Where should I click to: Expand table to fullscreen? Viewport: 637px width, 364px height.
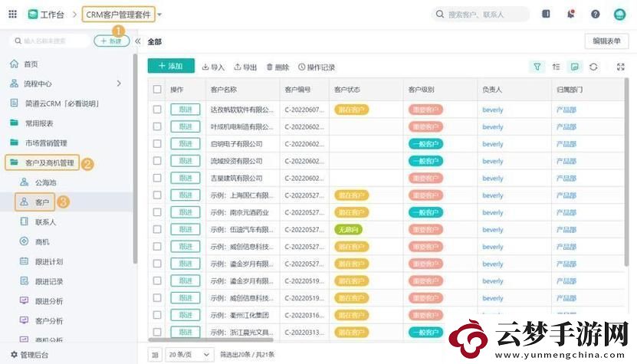tap(620, 67)
